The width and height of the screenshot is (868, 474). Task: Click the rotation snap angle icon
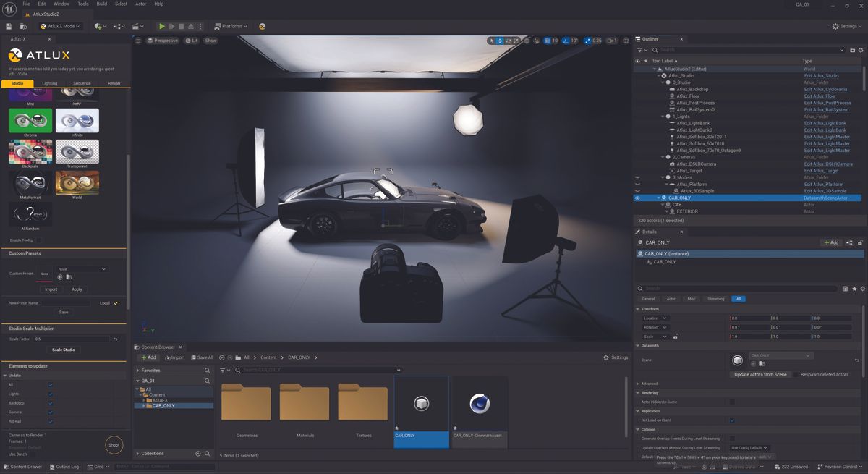click(564, 40)
